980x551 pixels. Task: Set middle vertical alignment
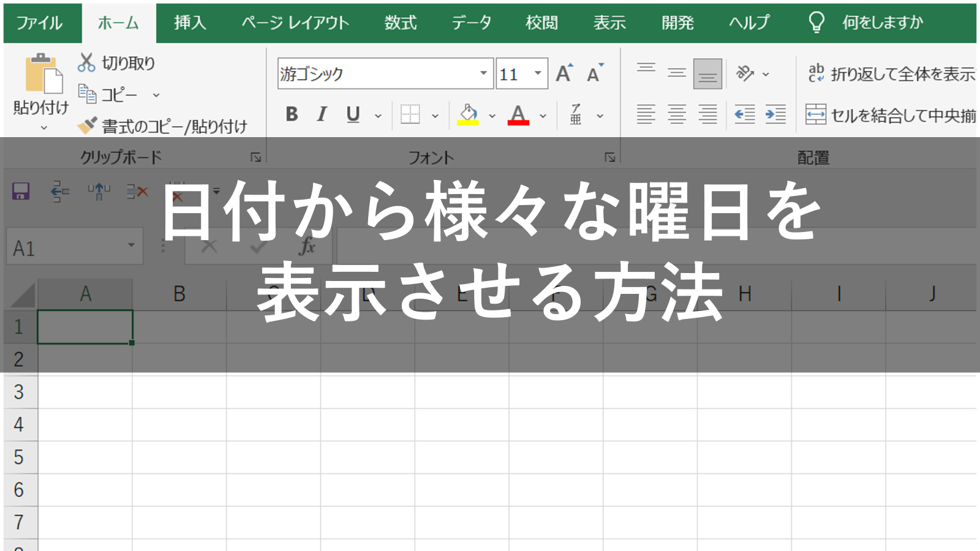[x=677, y=73]
